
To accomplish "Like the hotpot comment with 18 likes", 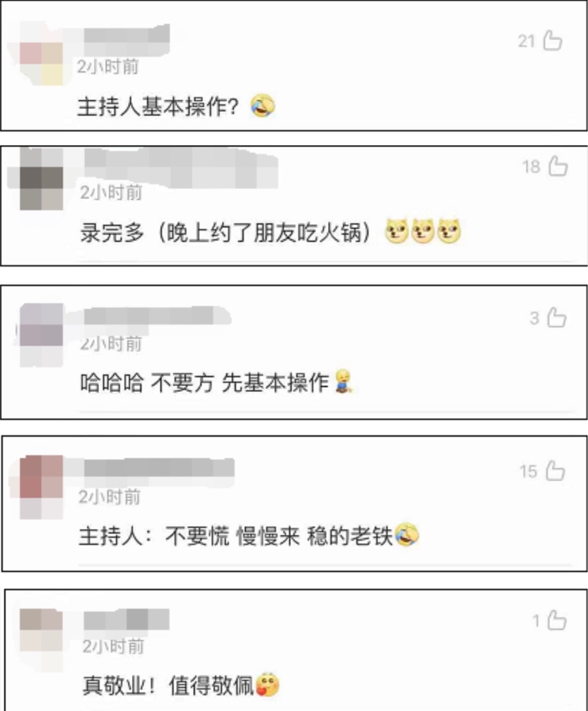I will click(558, 166).
